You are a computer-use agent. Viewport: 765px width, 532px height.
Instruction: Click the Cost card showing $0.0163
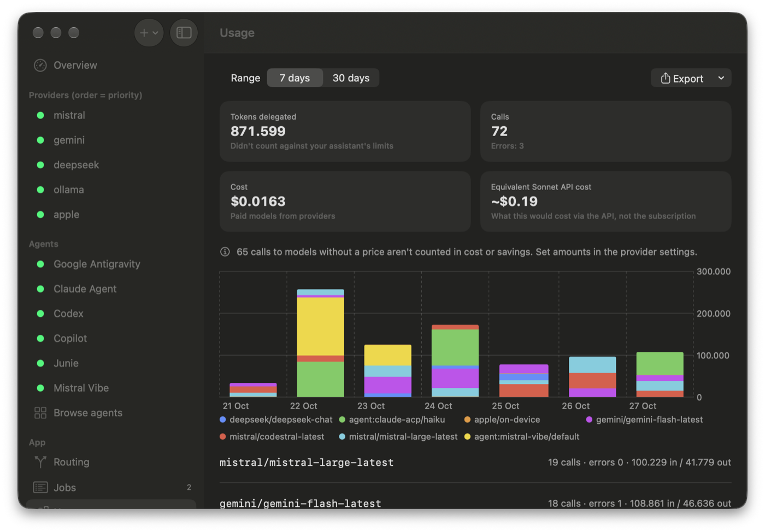(345, 202)
